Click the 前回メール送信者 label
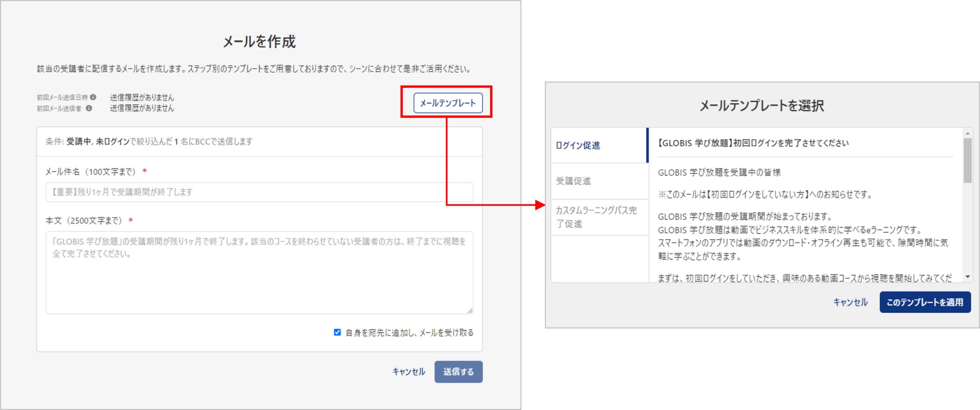 [59, 108]
